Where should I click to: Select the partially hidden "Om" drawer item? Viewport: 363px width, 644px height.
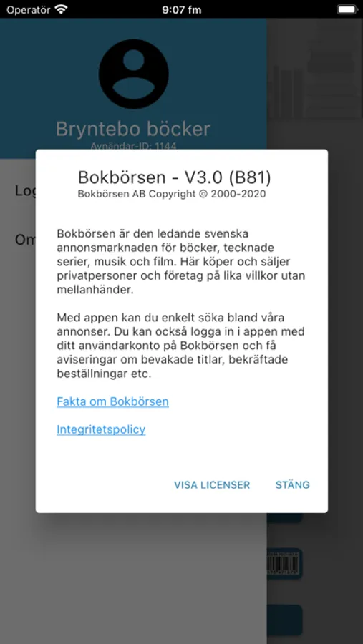pos(26,240)
